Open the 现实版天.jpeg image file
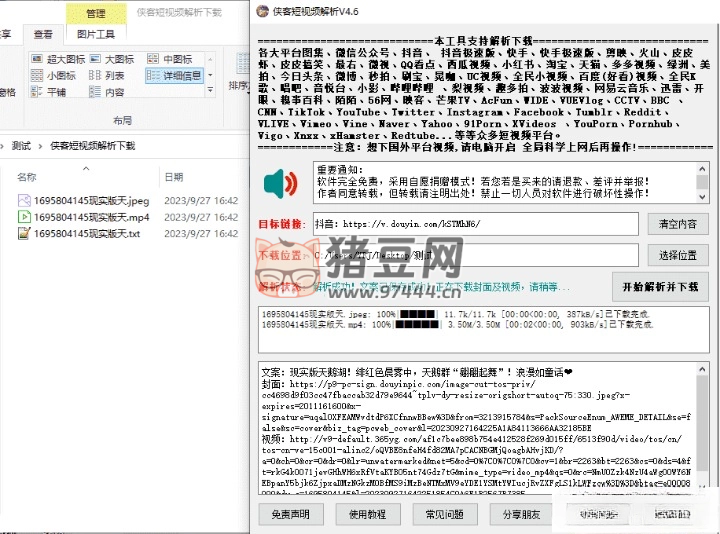The height and width of the screenshot is (534, 720). pyautogui.click(x=84, y=200)
